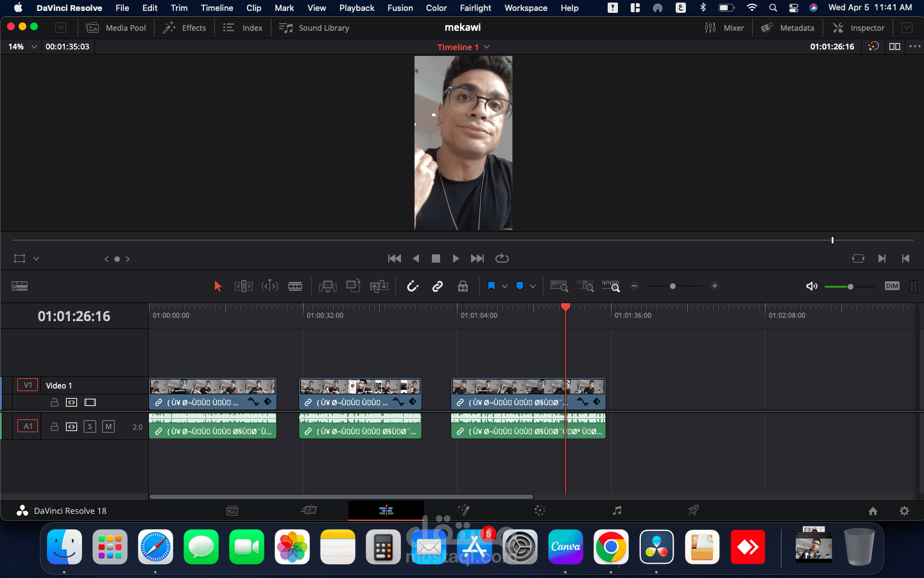This screenshot has height=578, width=924.
Task: Open the Playback menu
Action: point(357,8)
